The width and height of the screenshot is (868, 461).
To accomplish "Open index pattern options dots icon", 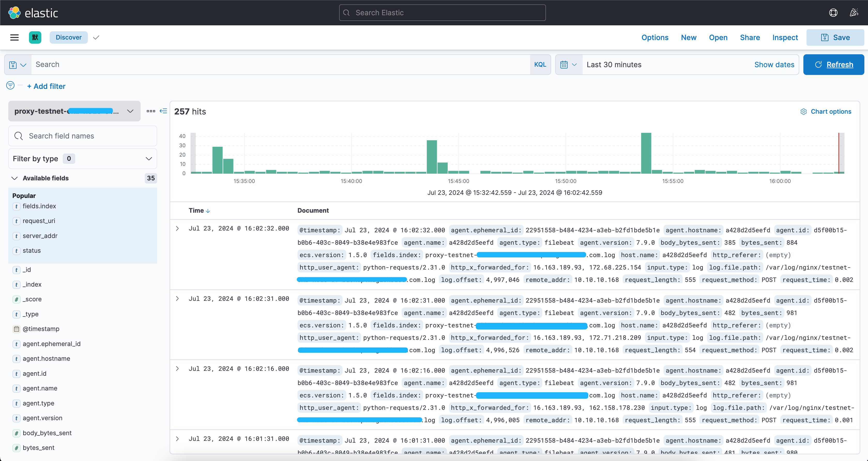I will tap(151, 111).
